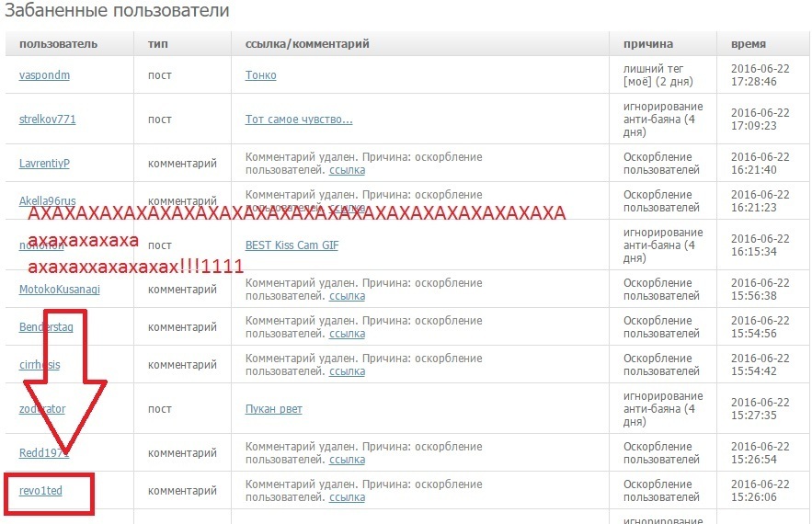Open cirrhosis user profile
Viewport: 812px width, 524px height.
pyautogui.click(x=40, y=365)
